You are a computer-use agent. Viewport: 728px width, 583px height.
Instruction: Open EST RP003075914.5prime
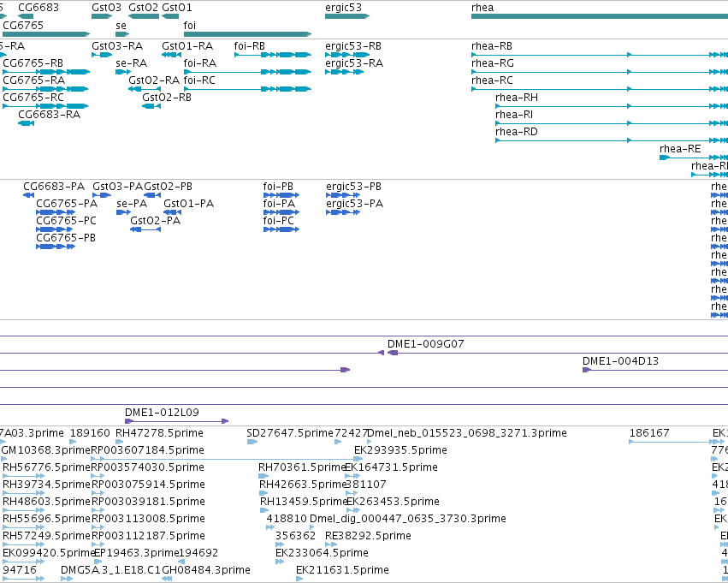point(148,485)
